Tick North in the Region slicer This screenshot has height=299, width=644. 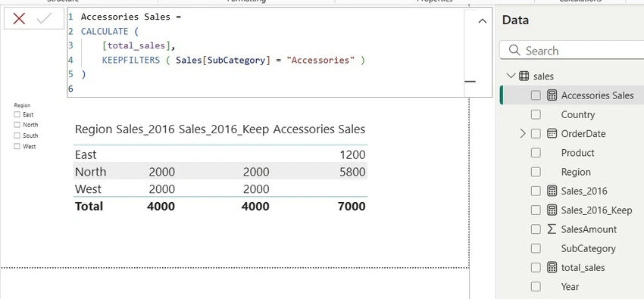pos(17,125)
